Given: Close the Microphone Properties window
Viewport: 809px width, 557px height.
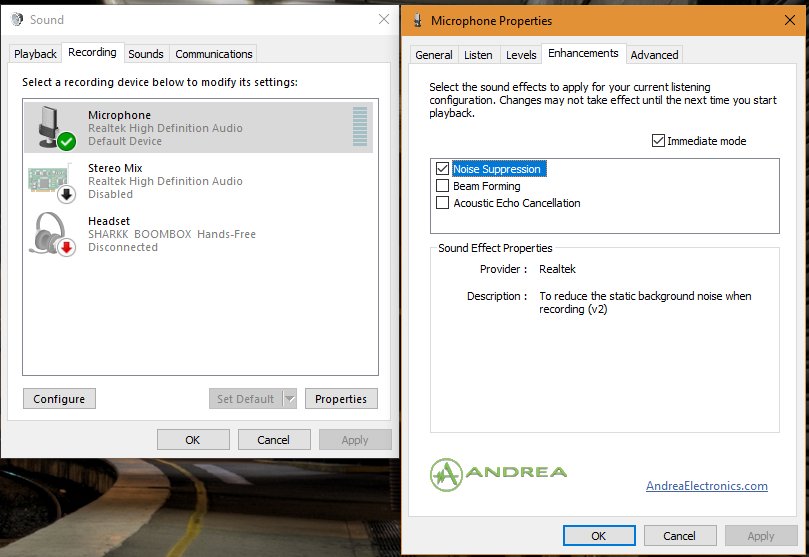Looking at the screenshot, I should point(789,20).
